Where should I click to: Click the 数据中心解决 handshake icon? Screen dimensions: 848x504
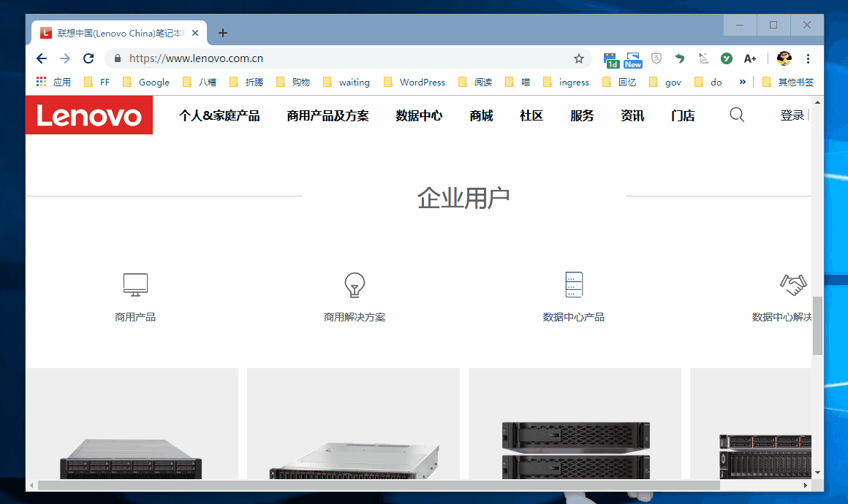point(793,285)
